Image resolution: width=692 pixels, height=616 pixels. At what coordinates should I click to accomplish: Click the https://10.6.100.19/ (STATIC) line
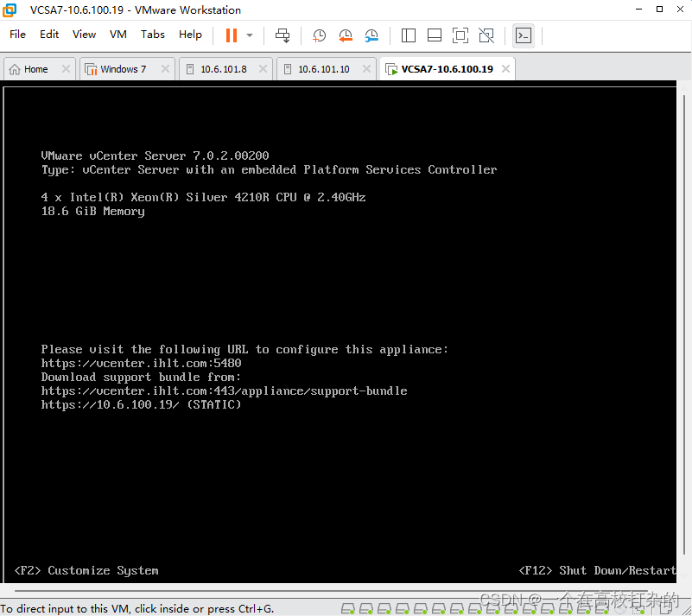(x=141, y=404)
